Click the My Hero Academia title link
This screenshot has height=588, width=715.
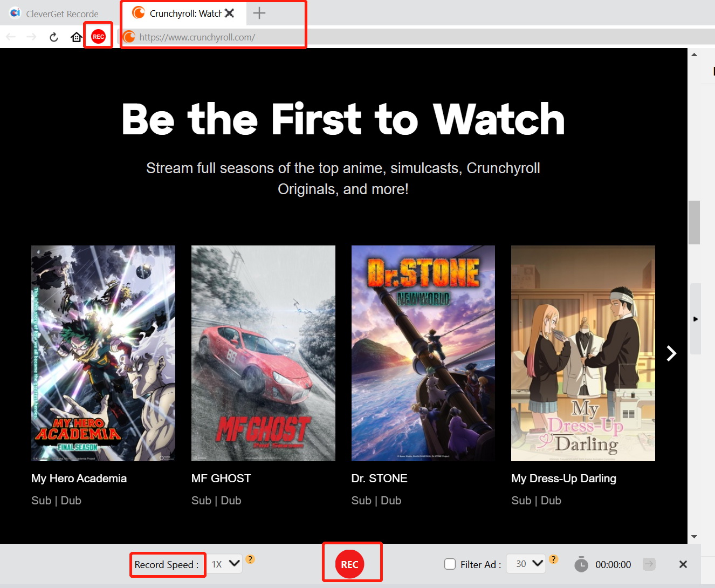(79, 478)
